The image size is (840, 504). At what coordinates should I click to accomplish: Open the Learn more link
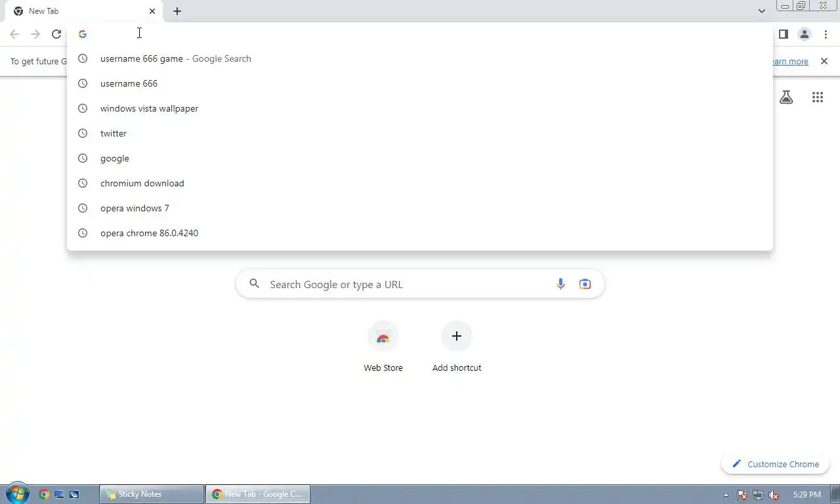click(789, 61)
